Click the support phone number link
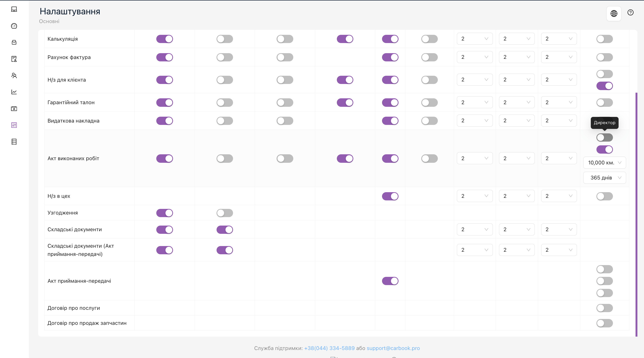 click(329, 348)
